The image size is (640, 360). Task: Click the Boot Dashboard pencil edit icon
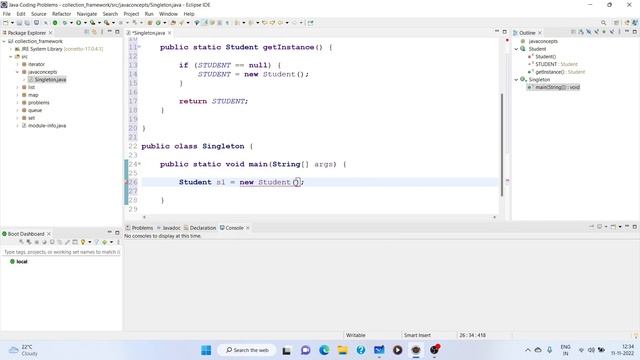point(67,242)
